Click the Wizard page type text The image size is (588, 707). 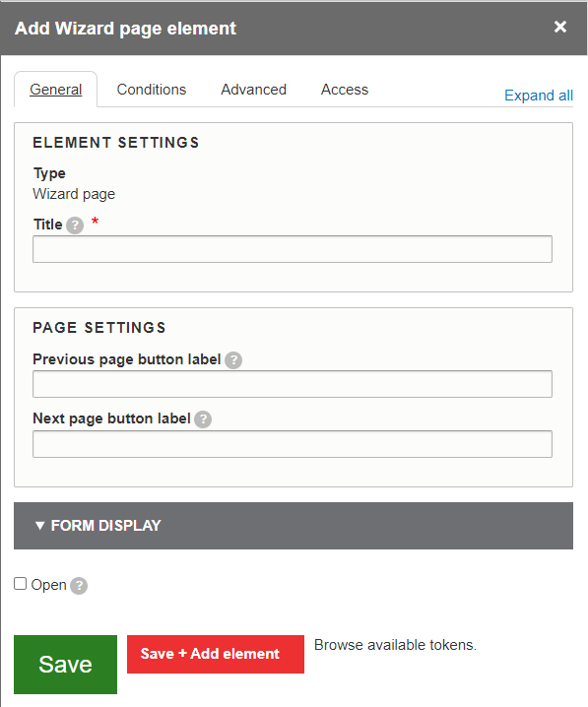click(74, 194)
